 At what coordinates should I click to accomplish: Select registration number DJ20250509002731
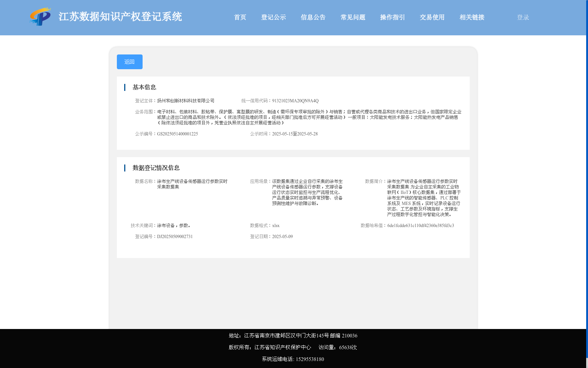pyautogui.click(x=175, y=237)
